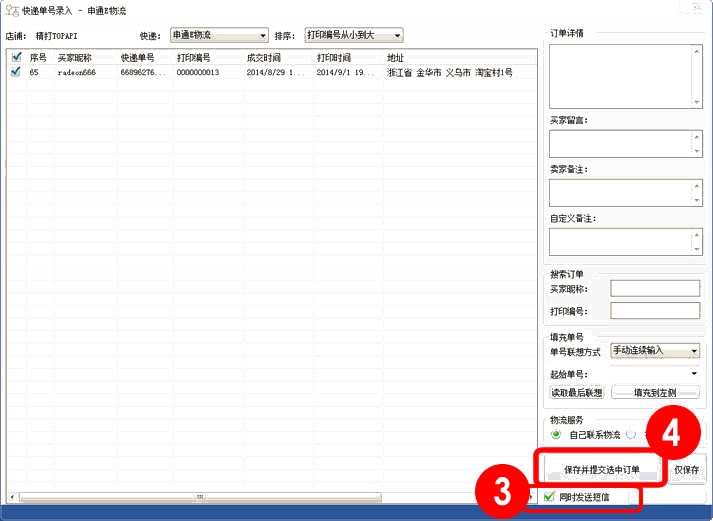
Task: Select the buyer name radeon666 cell
Action: [x=77, y=72]
